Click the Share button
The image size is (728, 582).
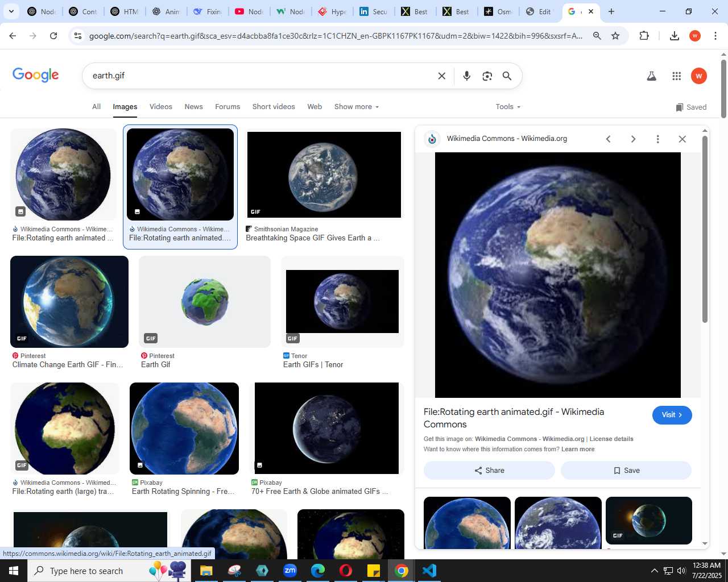click(x=489, y=471)
